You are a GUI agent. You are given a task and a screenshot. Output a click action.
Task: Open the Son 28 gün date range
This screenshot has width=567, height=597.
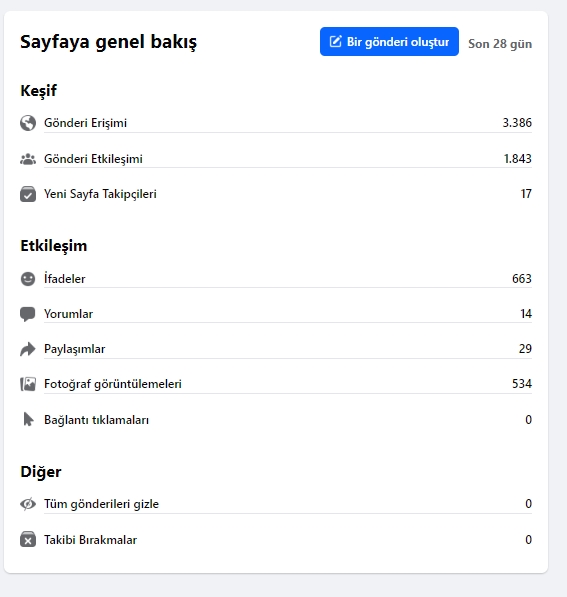point(500,44)
